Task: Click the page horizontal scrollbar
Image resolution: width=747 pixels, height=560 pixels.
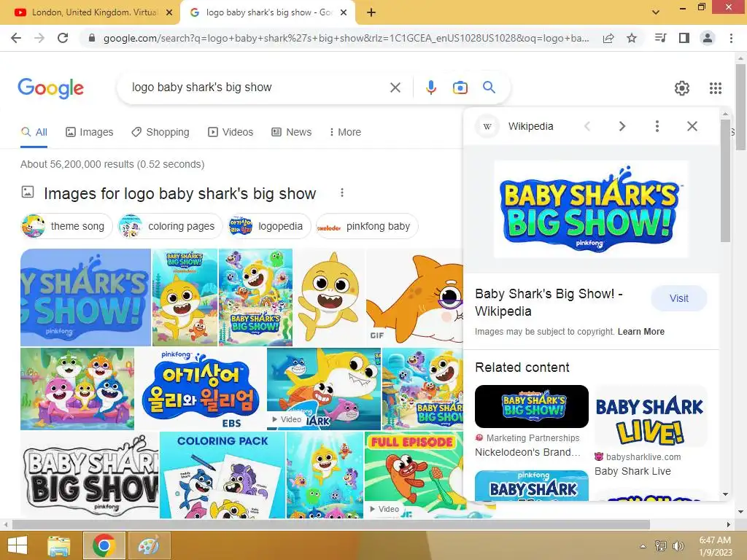Action: click(x=331, y=524)
